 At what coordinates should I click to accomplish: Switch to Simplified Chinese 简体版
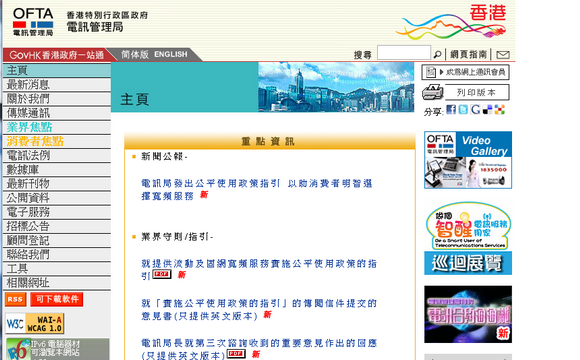coord(135,54)
